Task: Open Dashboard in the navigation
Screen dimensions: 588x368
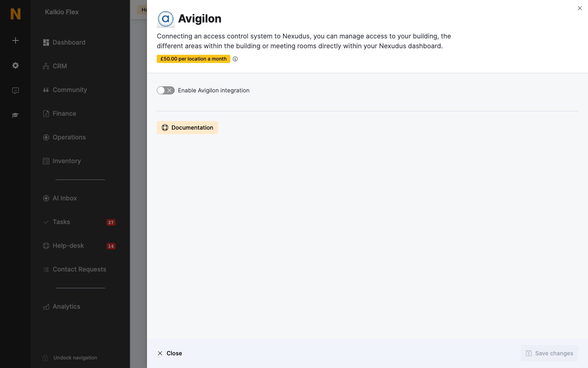Action: (x=64, y=43)
